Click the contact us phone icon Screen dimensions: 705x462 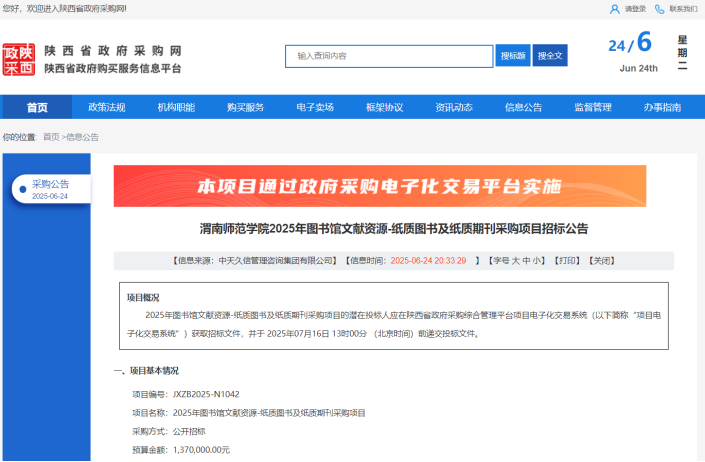[661, 9]
